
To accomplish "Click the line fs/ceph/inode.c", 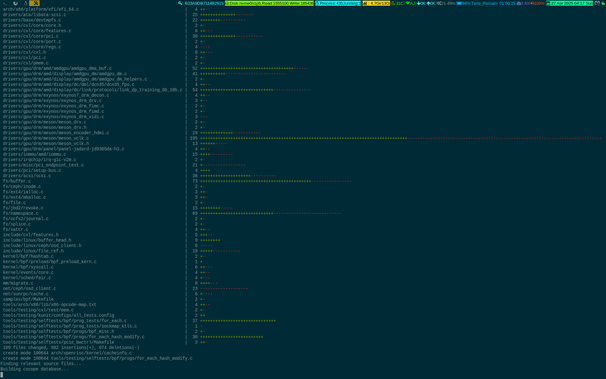I will 22,187.
